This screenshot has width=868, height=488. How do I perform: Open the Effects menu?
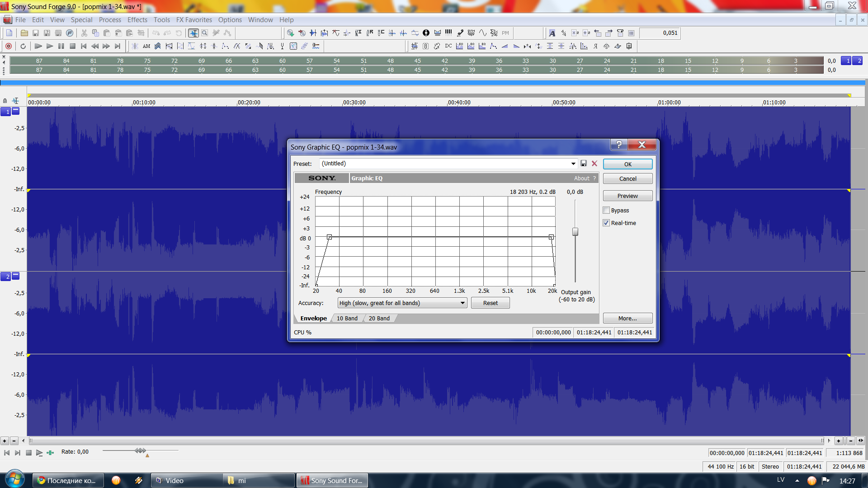(x=137, y=19)
